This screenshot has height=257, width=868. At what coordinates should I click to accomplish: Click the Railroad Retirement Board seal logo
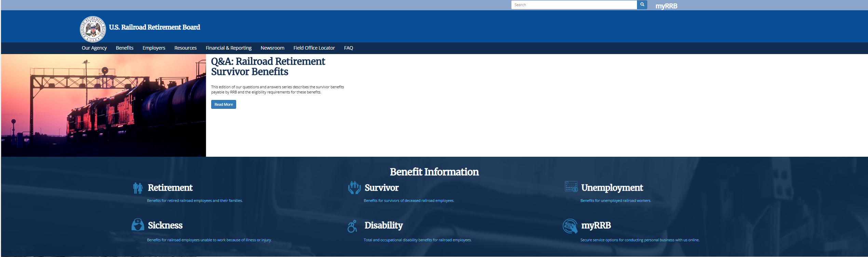click(x=93, y=29)
